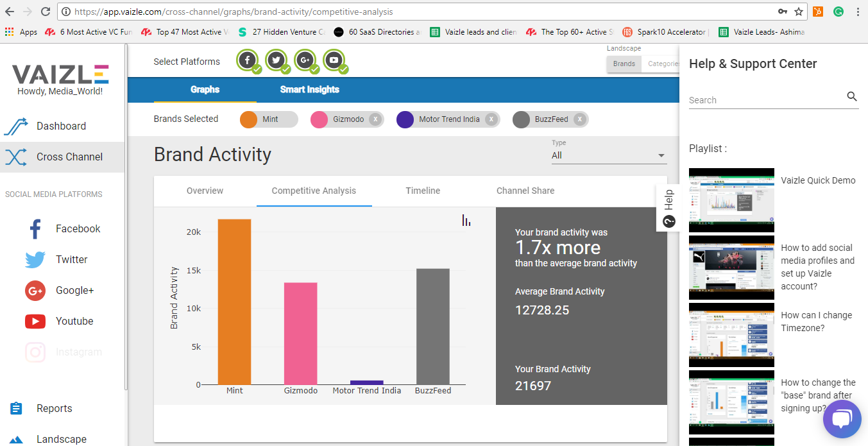Click the Facebook sidebar icon
Viewport: 868px width, 446px height.
[x=35, y=229]
